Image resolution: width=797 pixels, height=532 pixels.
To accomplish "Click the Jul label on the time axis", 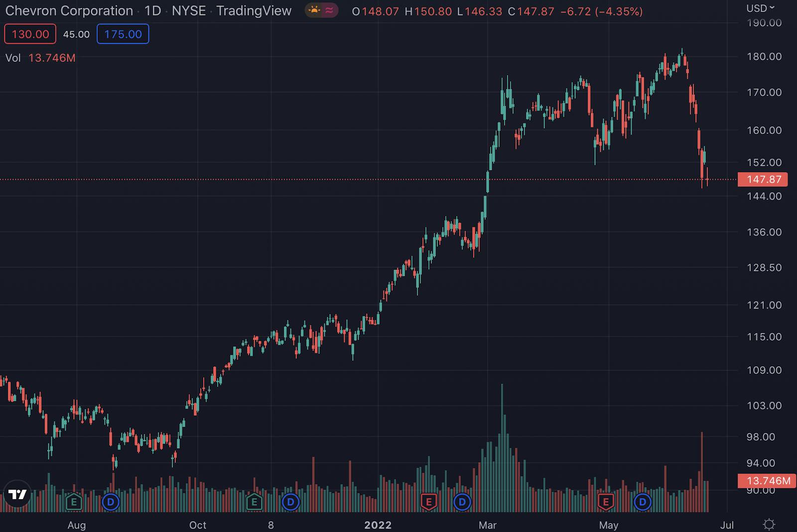I will (x=727, y=525).
